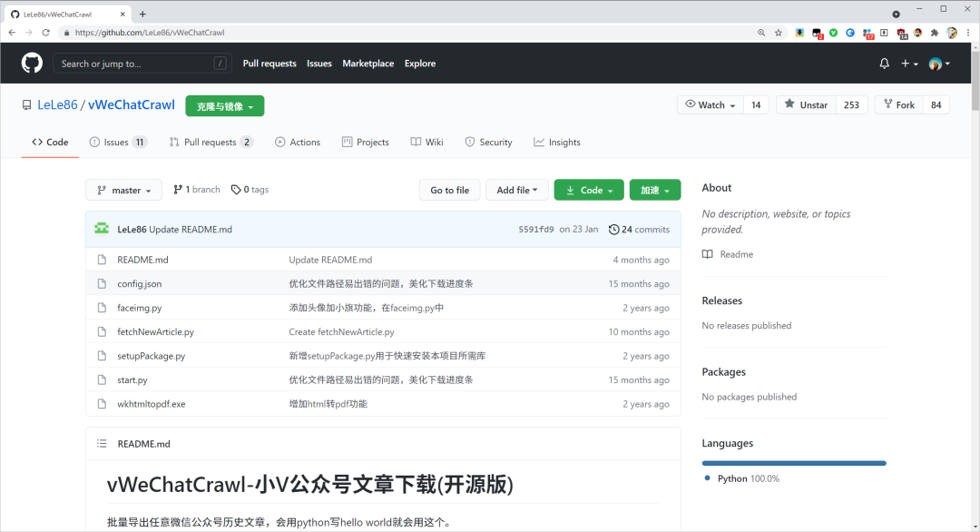This screenshot has width=980, height=532.
Task: Open the config.json file link
Action: coord(139,283)
